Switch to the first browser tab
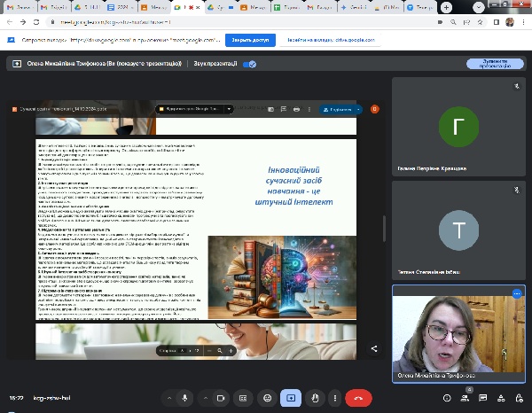The width and height of the screenshot is (532, 413). coord(18,7)
